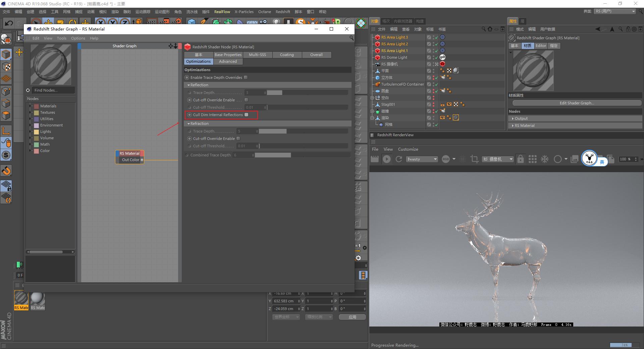The height and width of the screenshot is (349, 644).
Task: Select the RS Dome Light icon in object manager
Action: click(377, 57)
